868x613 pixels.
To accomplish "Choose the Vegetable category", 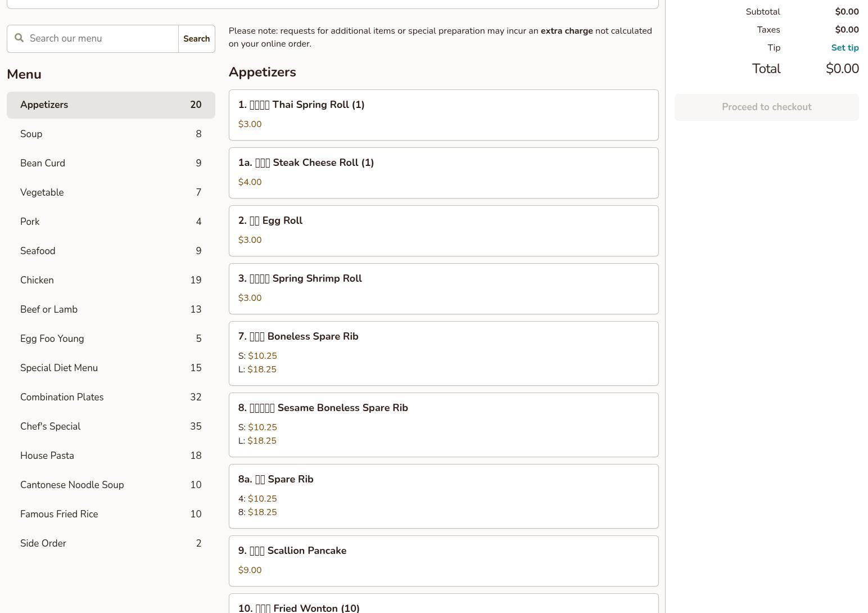I will [111, 193].
